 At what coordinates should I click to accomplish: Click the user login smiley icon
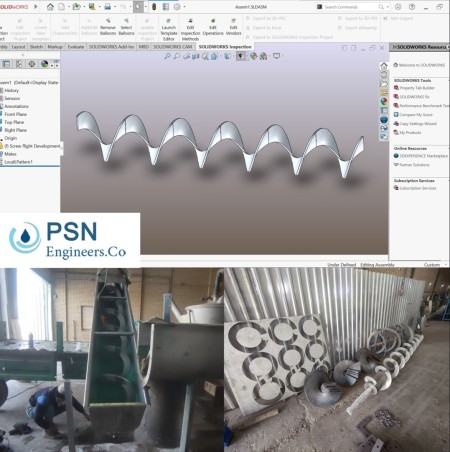coord(398,7)
